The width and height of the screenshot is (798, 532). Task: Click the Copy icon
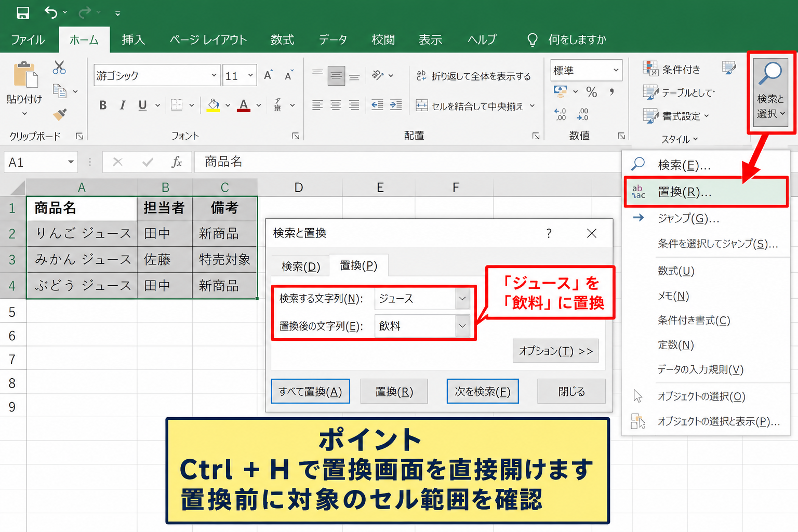point(60,91)
